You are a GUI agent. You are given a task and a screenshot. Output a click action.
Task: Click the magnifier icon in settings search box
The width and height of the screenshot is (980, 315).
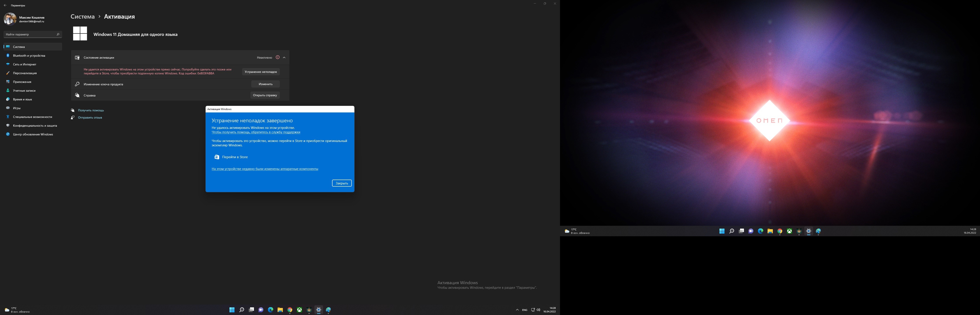tap(58, 34)
